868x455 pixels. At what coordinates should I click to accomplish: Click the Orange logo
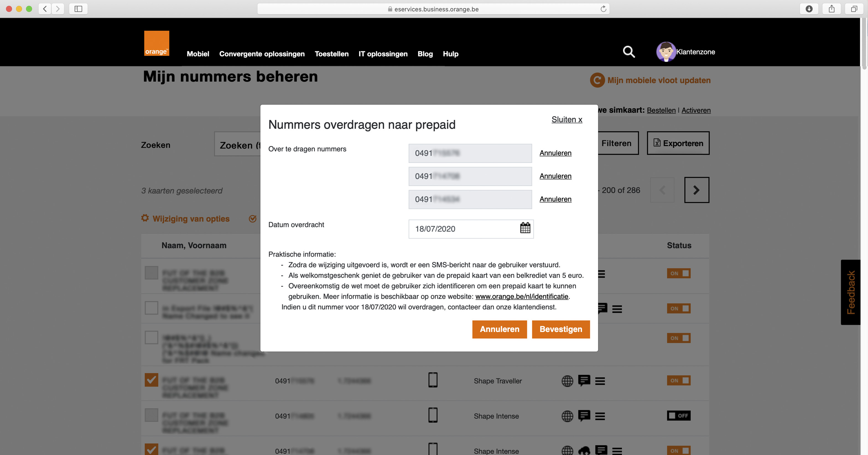coord(156,43)
